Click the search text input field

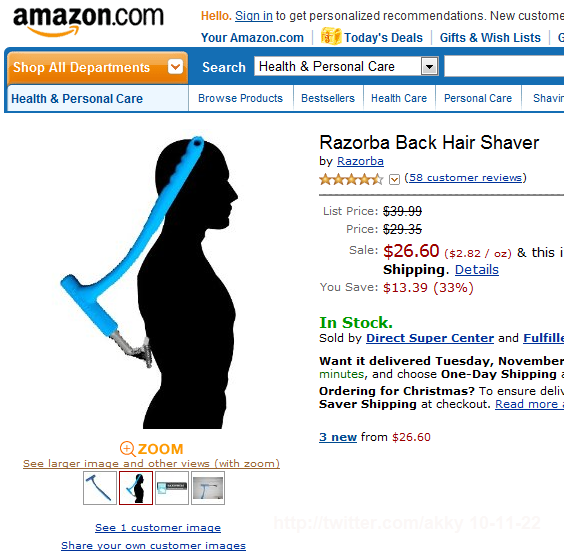(x=504, y=67)
